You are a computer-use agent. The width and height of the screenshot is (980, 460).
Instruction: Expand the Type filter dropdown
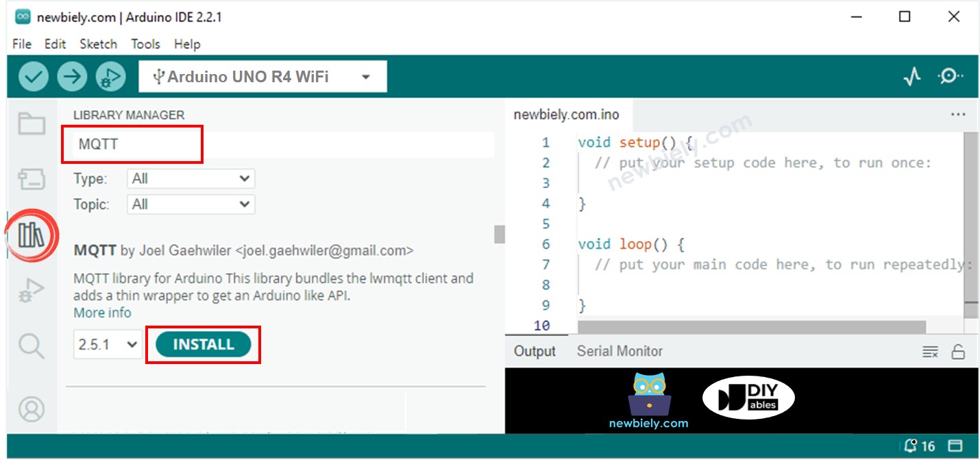tap(190, 178)
